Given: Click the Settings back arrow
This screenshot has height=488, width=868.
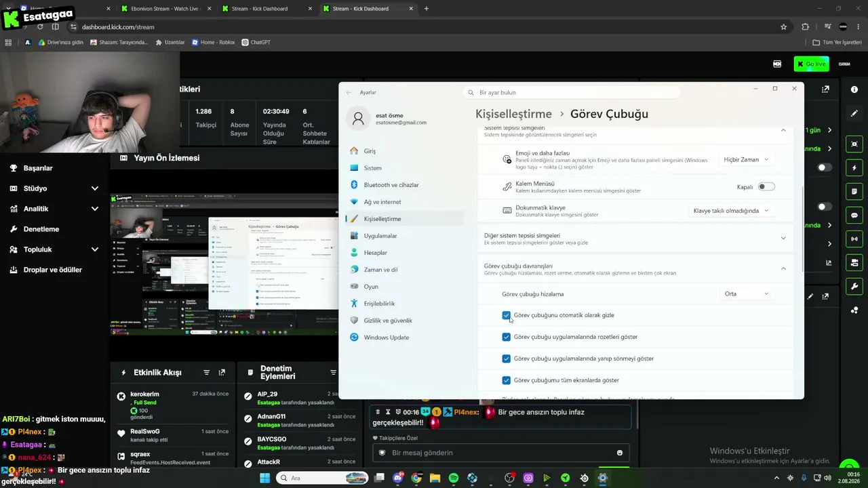Looking at the screenshot, I should click(x=349, y=92).
